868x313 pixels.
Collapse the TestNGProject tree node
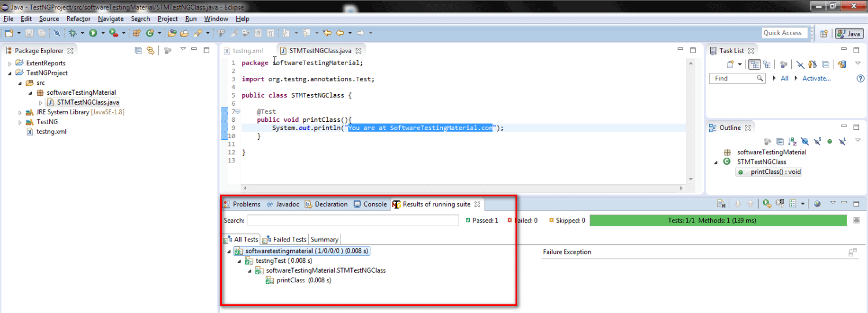point(10,73)
